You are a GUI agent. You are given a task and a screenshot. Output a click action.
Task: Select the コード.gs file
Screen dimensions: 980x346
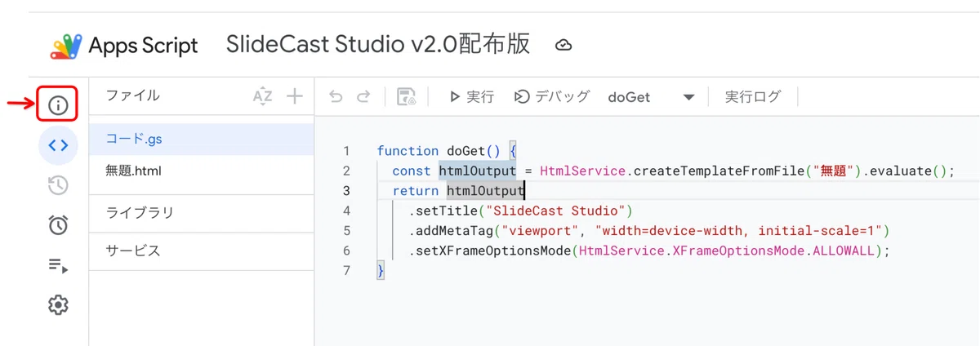coord(201,139)
